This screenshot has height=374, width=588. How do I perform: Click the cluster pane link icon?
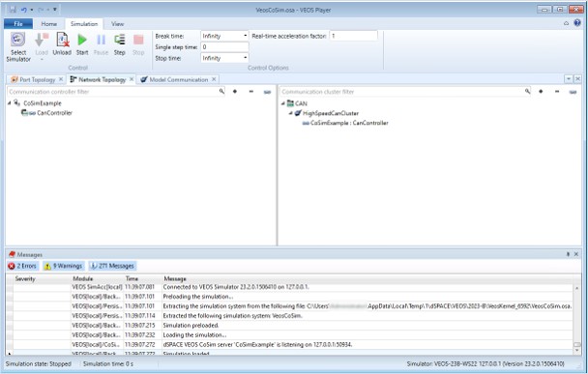pyautogui.click(x=573, y=92)
